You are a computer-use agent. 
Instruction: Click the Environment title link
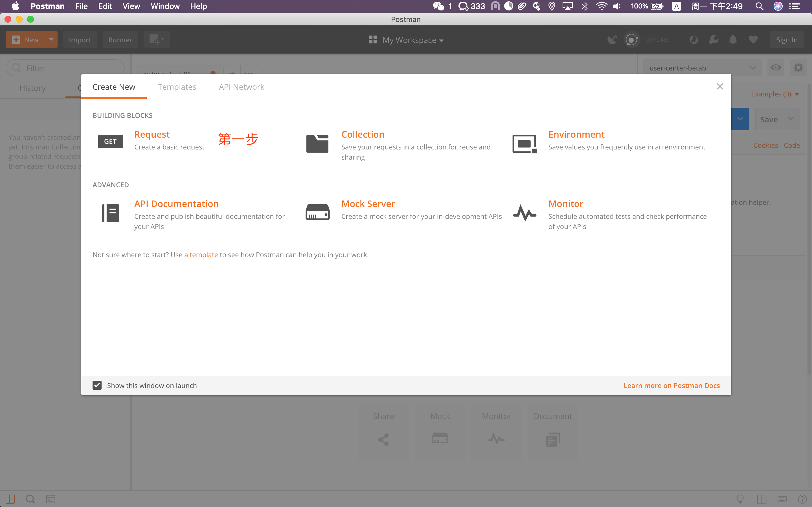pos(576,135)
